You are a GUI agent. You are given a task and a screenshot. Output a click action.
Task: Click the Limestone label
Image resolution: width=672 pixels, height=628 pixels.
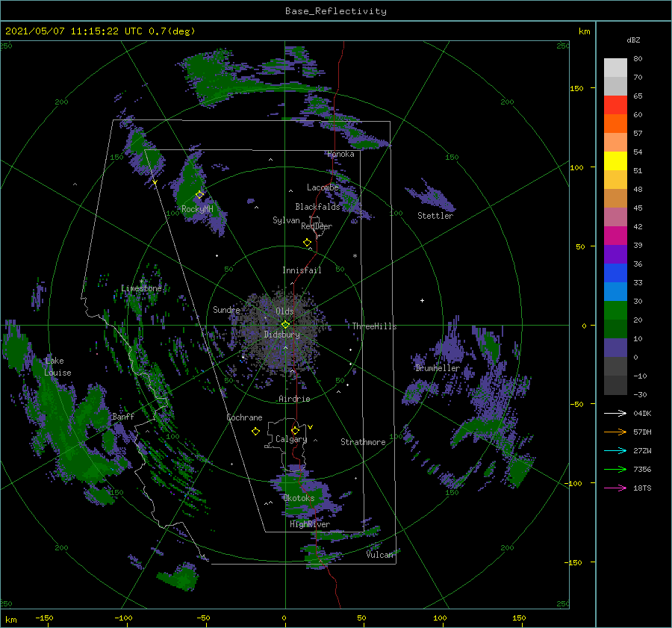click(x=141, y=288)
